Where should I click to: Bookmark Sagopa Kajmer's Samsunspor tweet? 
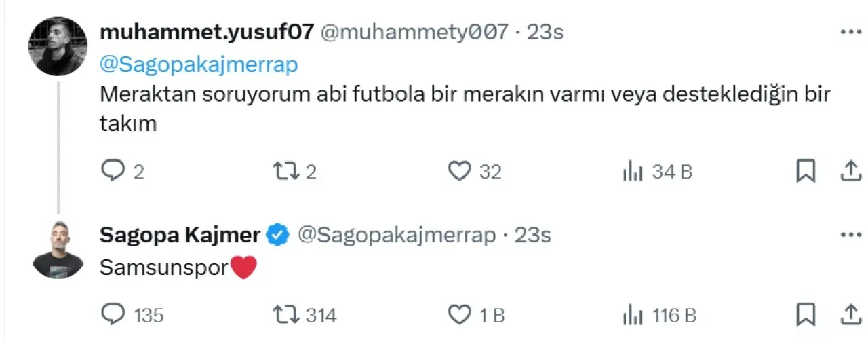805,315
